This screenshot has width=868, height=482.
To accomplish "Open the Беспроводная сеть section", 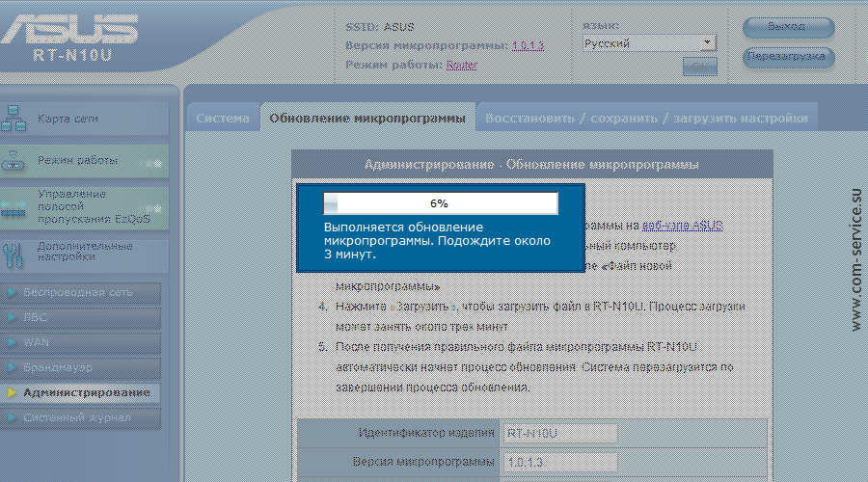I will [81, 292].
